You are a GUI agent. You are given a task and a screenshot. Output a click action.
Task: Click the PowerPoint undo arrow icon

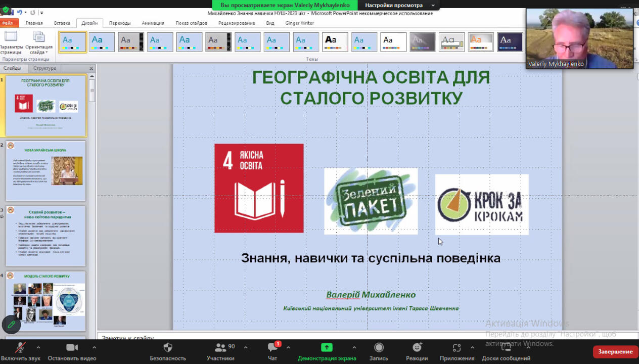pyautogui.click(x=20, y=12)
